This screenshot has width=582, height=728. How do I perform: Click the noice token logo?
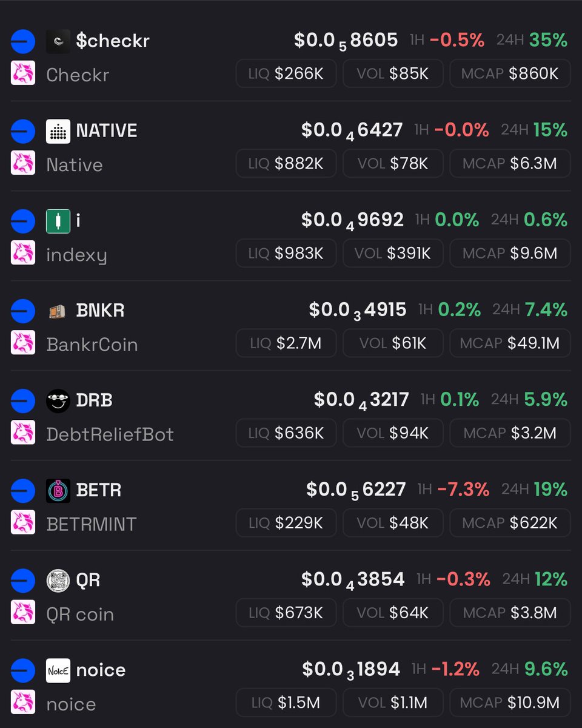[x=58, y=670]
